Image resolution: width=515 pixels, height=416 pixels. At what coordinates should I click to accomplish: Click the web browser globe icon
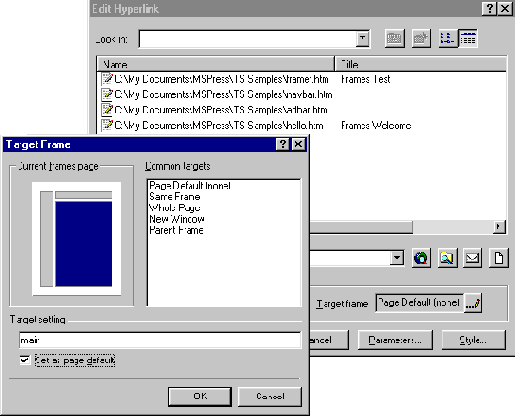pyautogui.click(x=421, y=258)
